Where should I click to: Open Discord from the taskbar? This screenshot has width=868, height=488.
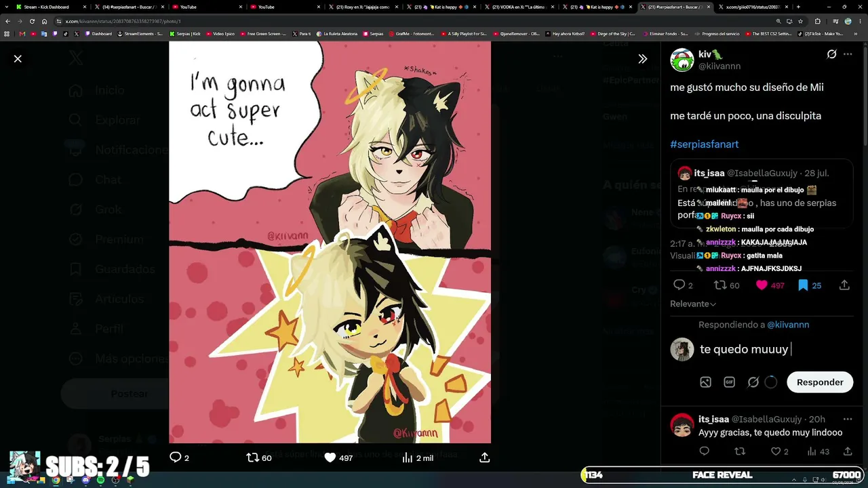tap(85, 481)
